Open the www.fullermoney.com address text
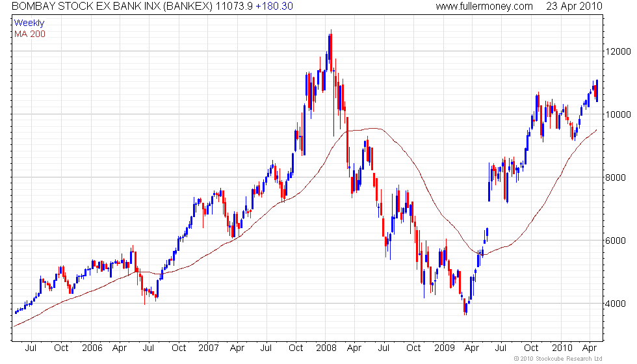637x364 pixels. coord(484,6)
